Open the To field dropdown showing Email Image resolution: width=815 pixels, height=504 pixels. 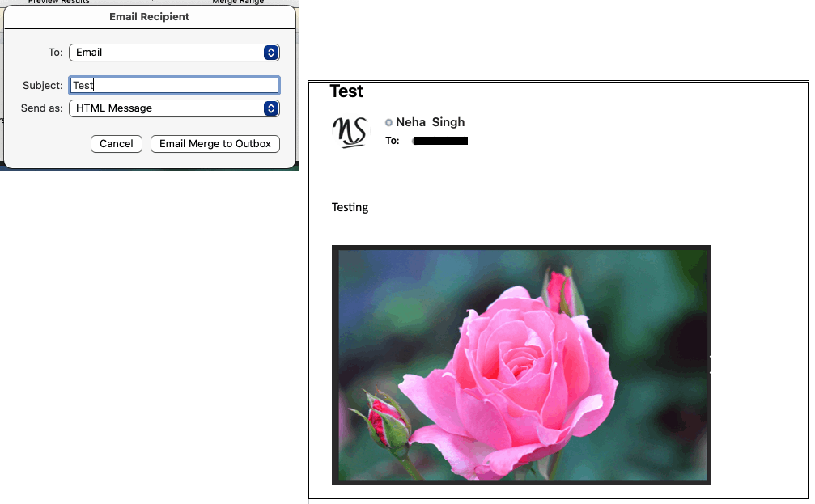[174, 53]
